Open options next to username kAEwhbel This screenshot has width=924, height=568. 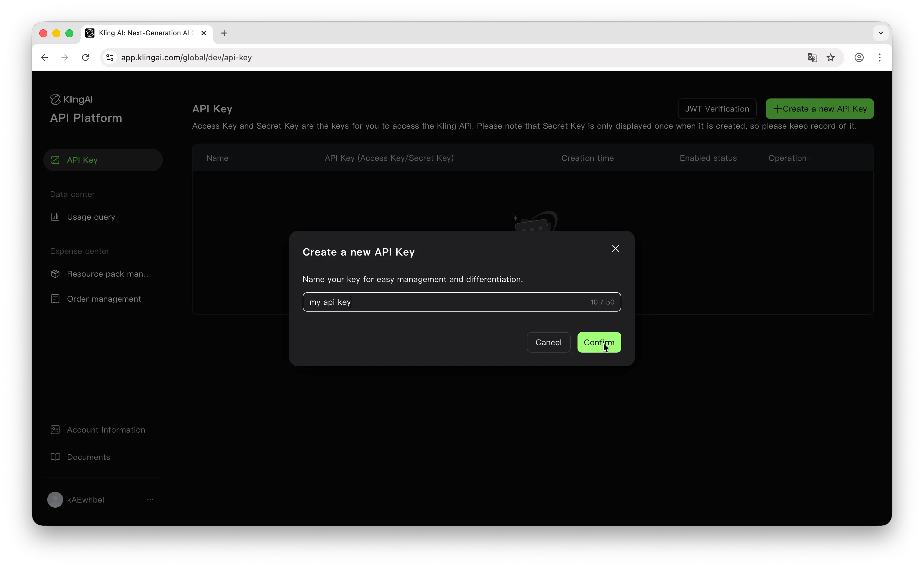pos(150,500)
